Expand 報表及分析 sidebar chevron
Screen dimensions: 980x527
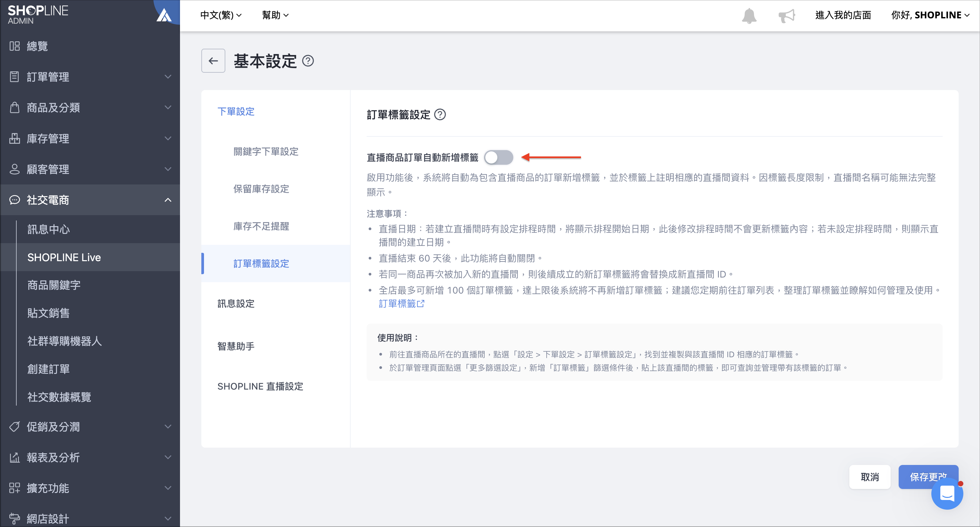tap(168, 457)
